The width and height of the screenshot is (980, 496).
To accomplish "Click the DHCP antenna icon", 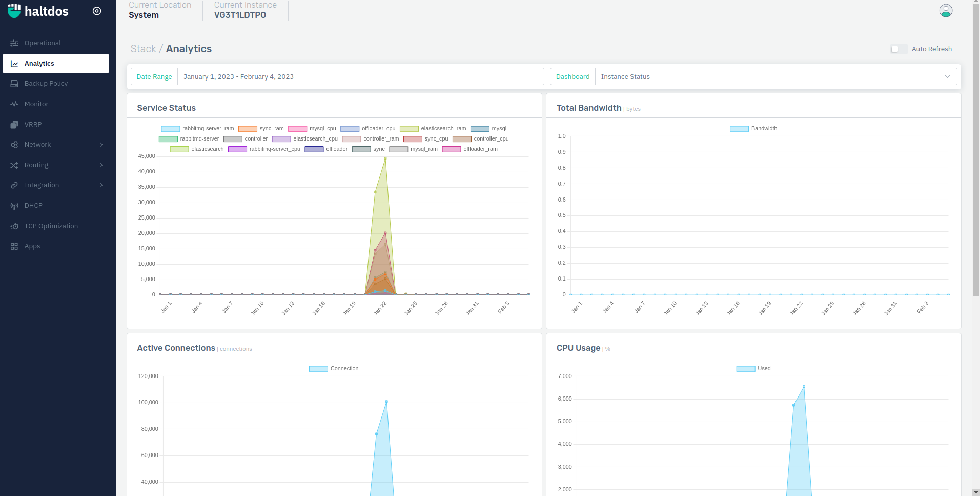I will click(14, 206).
